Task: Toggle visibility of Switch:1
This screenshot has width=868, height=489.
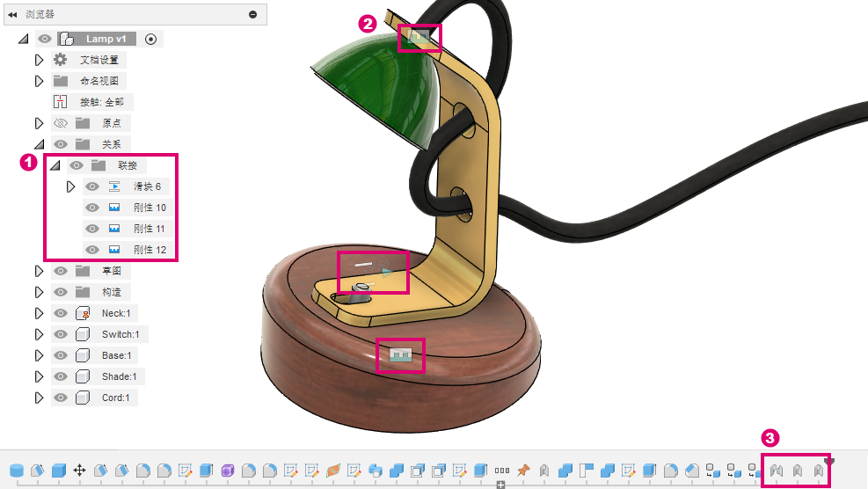Action: click(61, 334)
